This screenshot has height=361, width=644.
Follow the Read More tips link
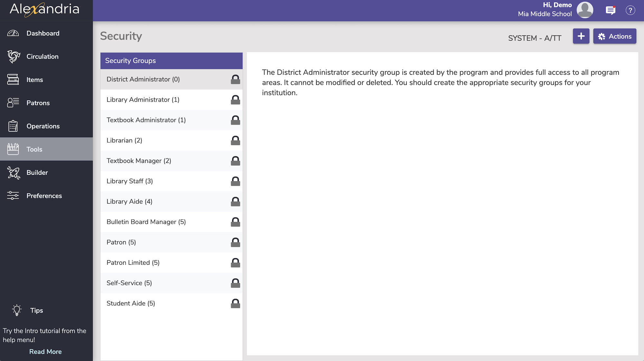pos(45,352)
